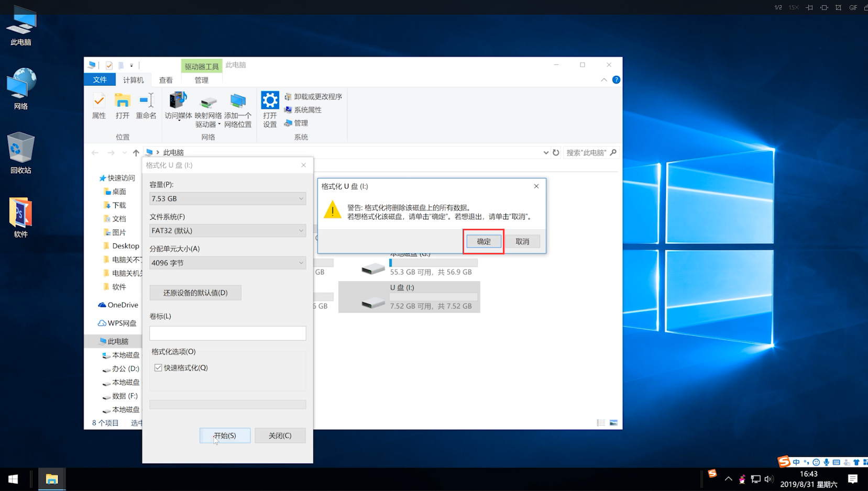The width and height of the screenshot is (868, 491).
Task: Click the Open Settings (打开设置) gear icon
Action: [270, 109]
